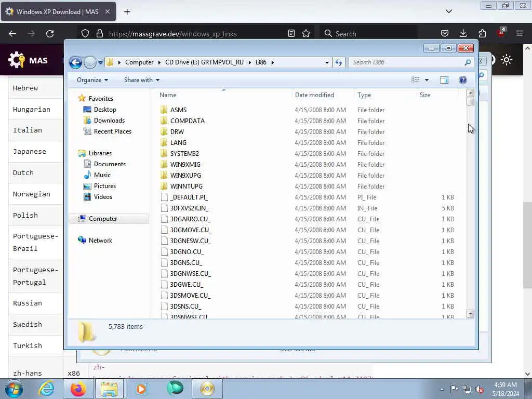Click the file list scrollbar up arrow
The width and height of the screenshot is (532, 399).
point(470,93)
